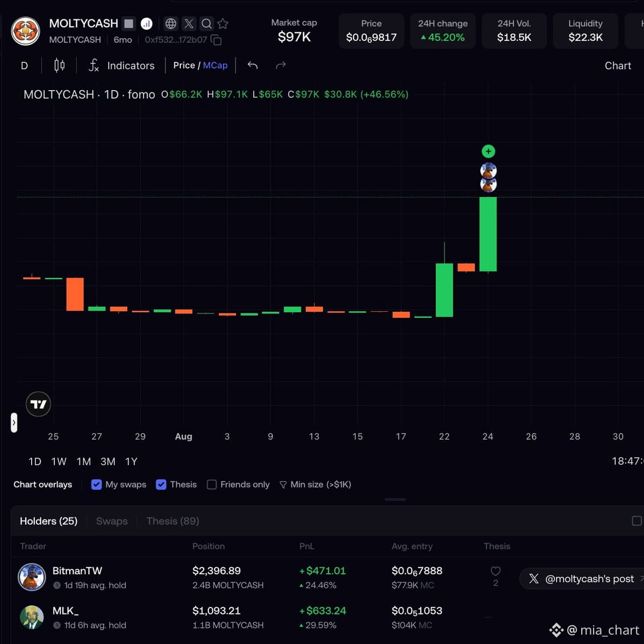644x644 pixels.
Task: Switch to the Thesis (89) tab
Action: click(173, 521)
